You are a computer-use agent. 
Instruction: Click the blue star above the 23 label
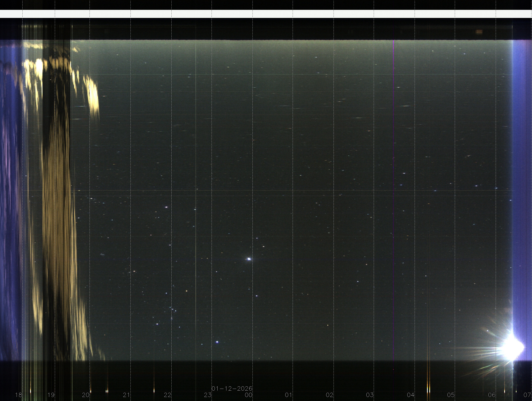click(x=217, y=342)
